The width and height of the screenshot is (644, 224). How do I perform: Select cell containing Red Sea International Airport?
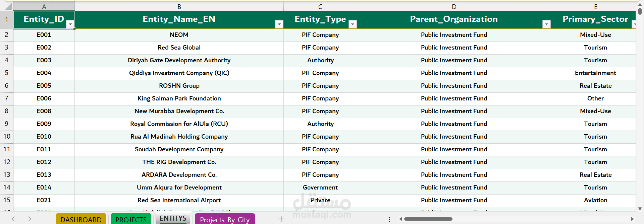[179, 200]
